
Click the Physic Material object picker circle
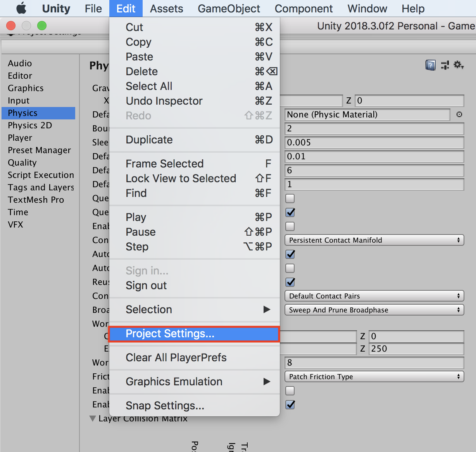click(x=459, y=114)
